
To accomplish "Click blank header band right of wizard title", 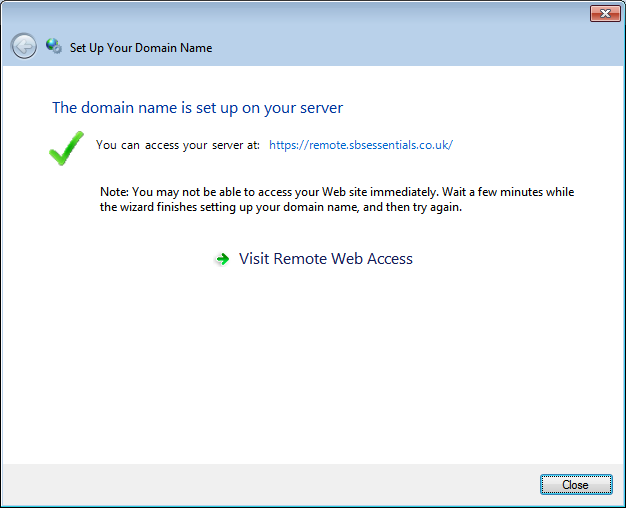I will click(x=420, y=47).
